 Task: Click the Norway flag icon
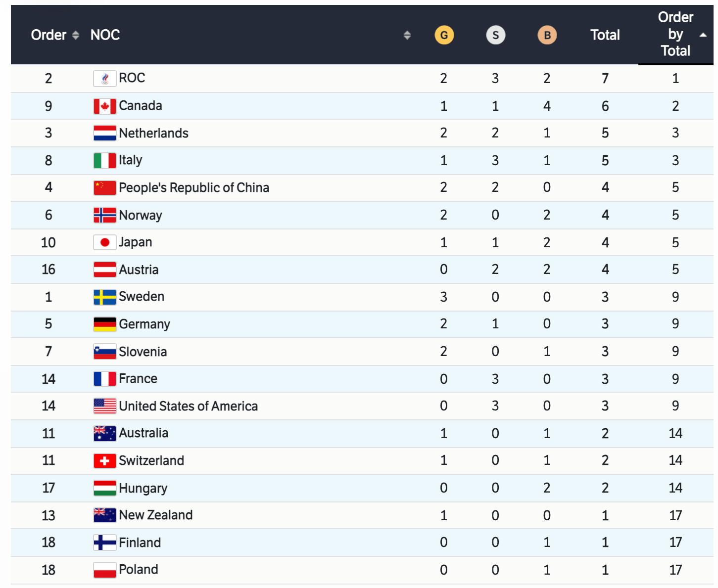point(104,215)
